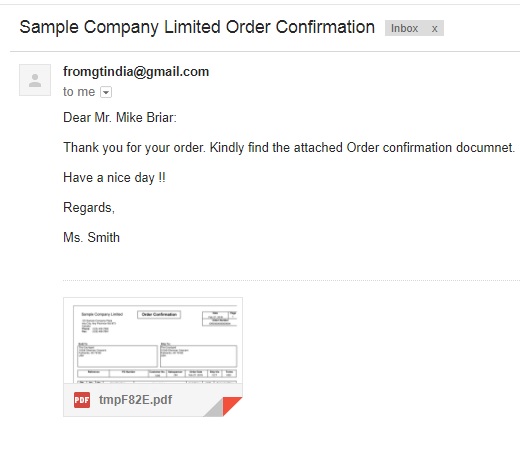This screenshot has width=520, height=452.
Task: Open the PDF attachment preview thumbnail
Action: [153, 341]
